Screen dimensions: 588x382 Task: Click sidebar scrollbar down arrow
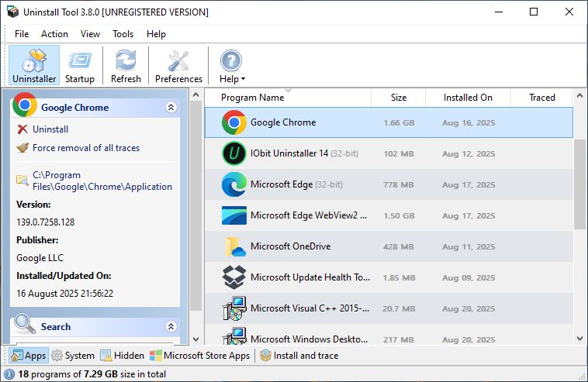click(195, 339)
